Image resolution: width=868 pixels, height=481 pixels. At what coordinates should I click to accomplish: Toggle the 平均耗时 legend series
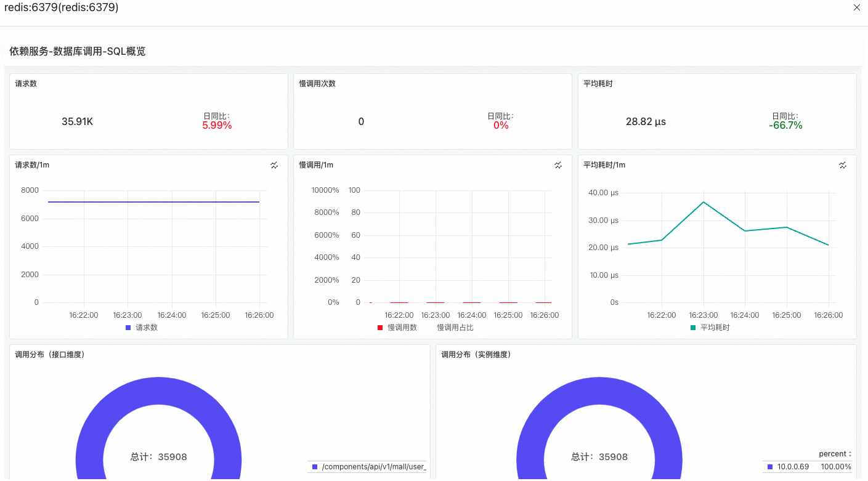710,328
